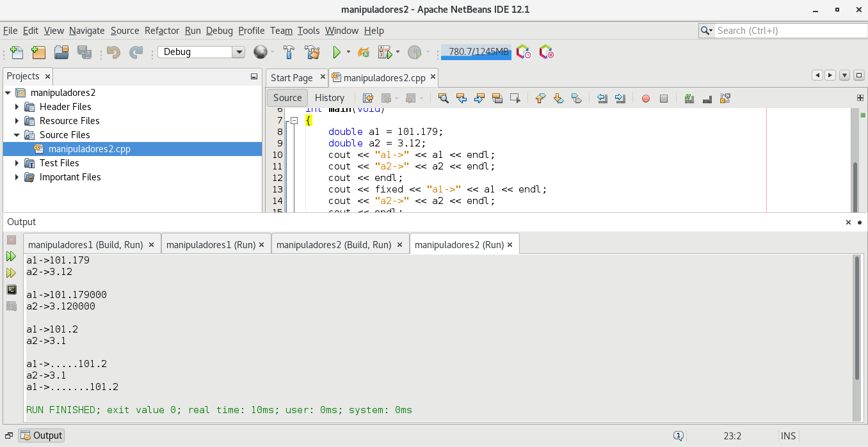Switch editor to History view
This screenshot has width=868, height=447.
pos(330,98)
